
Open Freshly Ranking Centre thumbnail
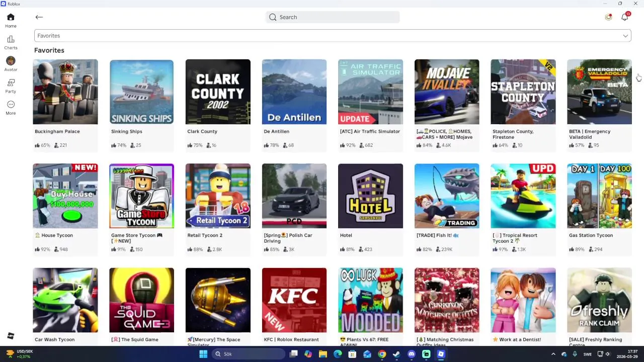point(599,300)
